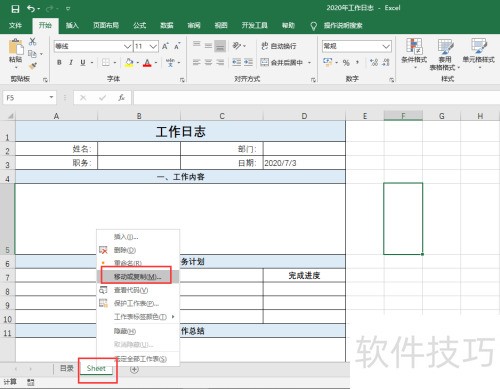Click the red font color A icon
This screenshot has height=389, width=500.
[147, 63]
